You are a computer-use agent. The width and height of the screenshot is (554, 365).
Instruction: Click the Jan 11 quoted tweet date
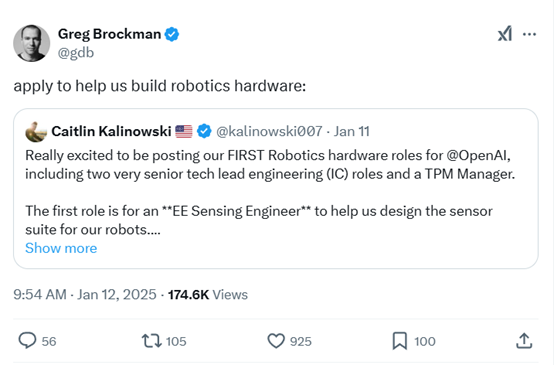click(x=352, y=131)
